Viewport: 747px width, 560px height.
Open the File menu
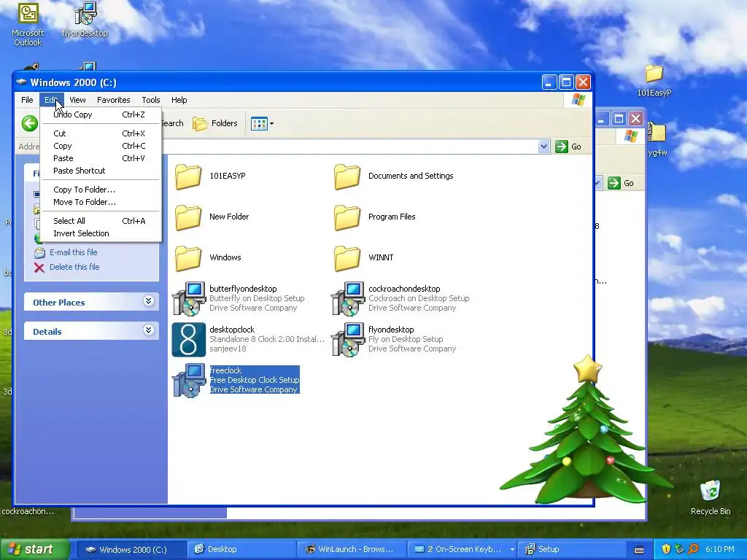point(27,100)
